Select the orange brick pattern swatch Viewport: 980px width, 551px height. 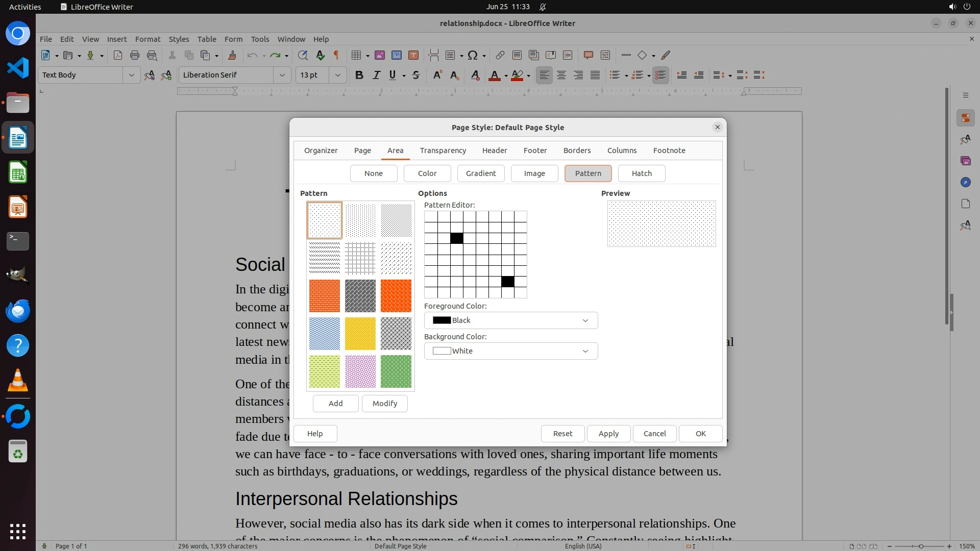pyautogui.click(x=324, y=296)
